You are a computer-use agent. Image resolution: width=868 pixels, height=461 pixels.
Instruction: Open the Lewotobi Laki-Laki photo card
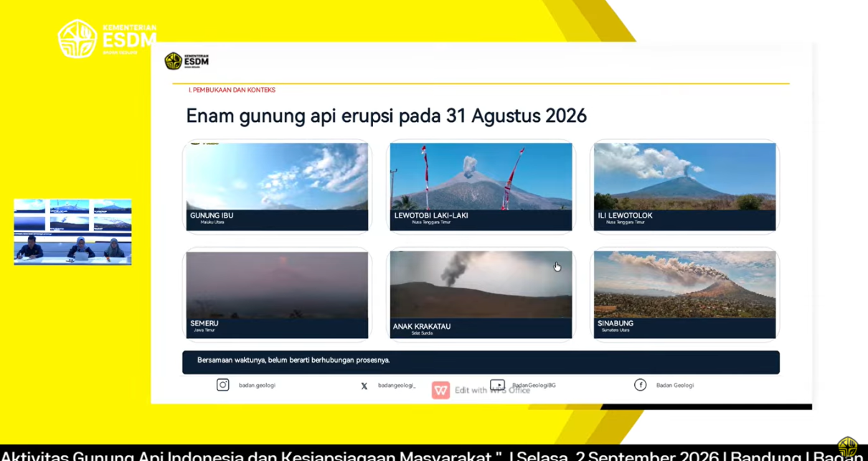pyautogui.click(x=481, y=187)
